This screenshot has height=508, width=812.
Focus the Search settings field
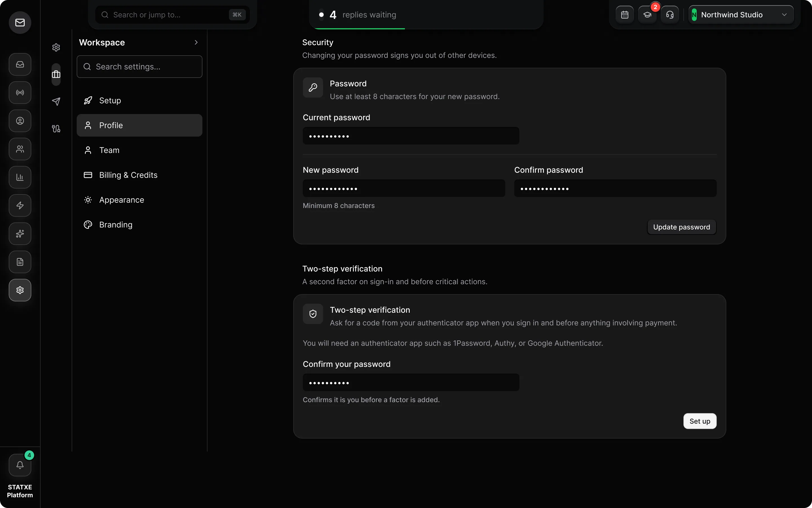(x=139, y=67)
